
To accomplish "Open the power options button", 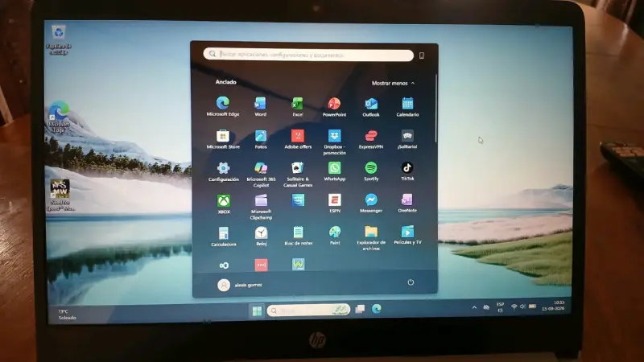I will tap(411, 282).
